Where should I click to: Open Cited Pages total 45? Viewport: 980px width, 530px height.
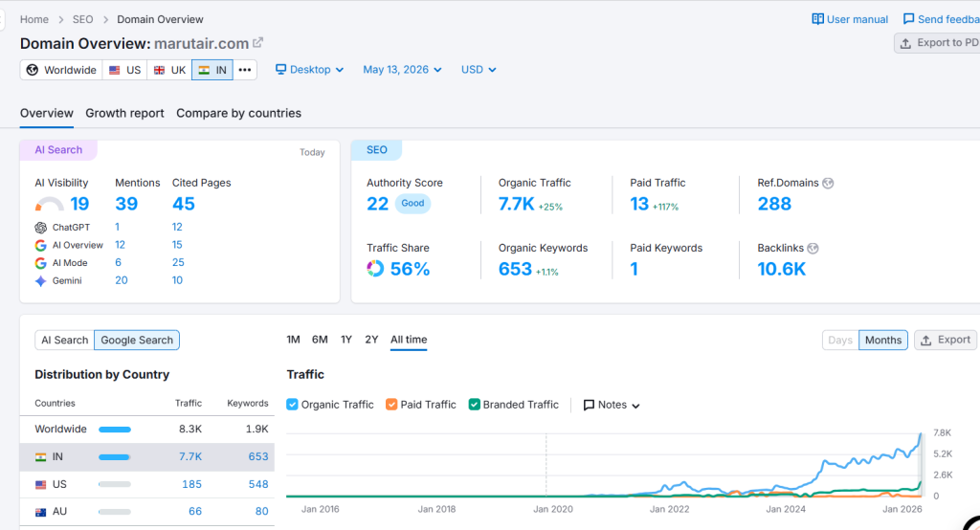184,204
